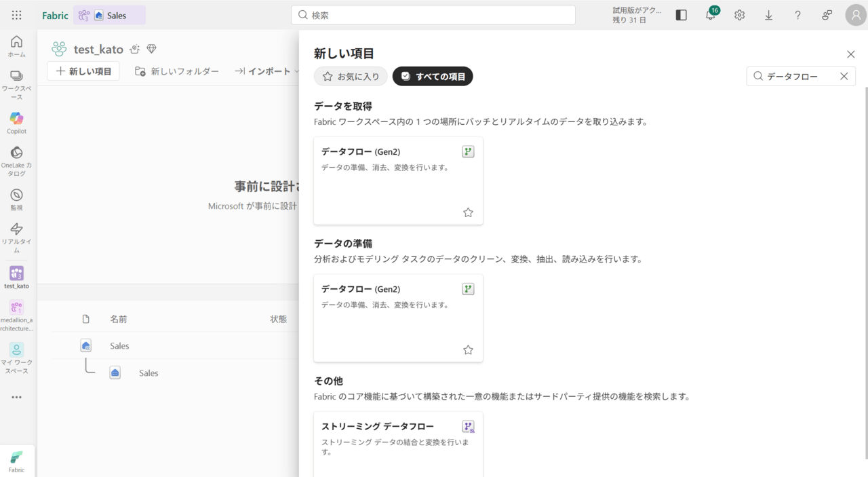Screen dimensions: 868x477
Task: Expand more sidebar options ellipsis
Action: pyautogui.click(x=16, y=397)
